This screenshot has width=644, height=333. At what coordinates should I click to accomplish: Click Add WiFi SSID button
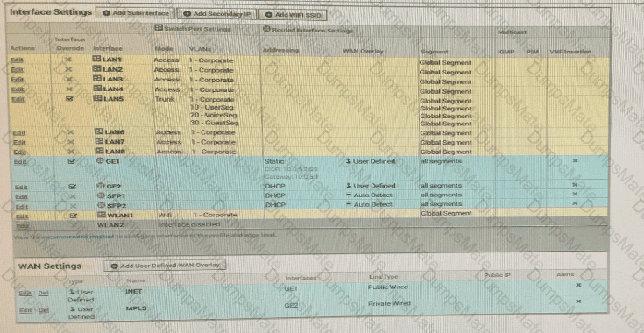point(293,14)
